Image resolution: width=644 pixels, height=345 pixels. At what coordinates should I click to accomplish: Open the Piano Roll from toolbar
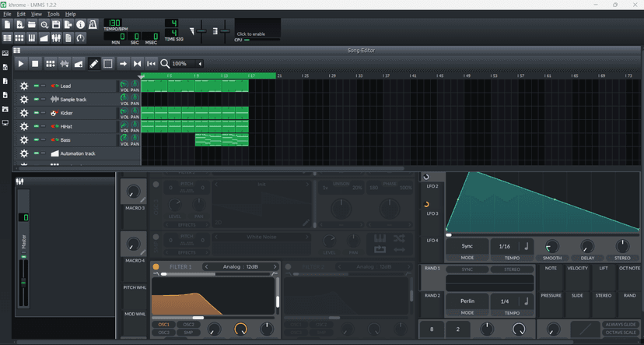[x=32, y=37]
